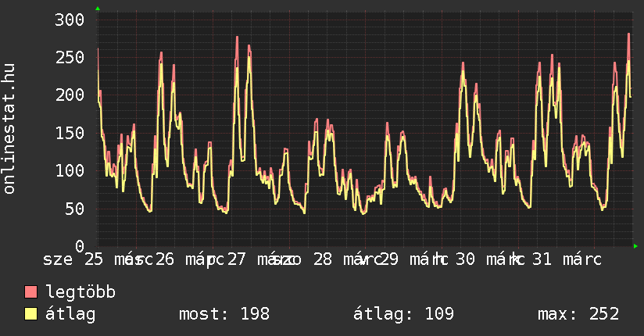Click the 27 date label on x-axis
The image size is (644, 336).
(236, 259)
